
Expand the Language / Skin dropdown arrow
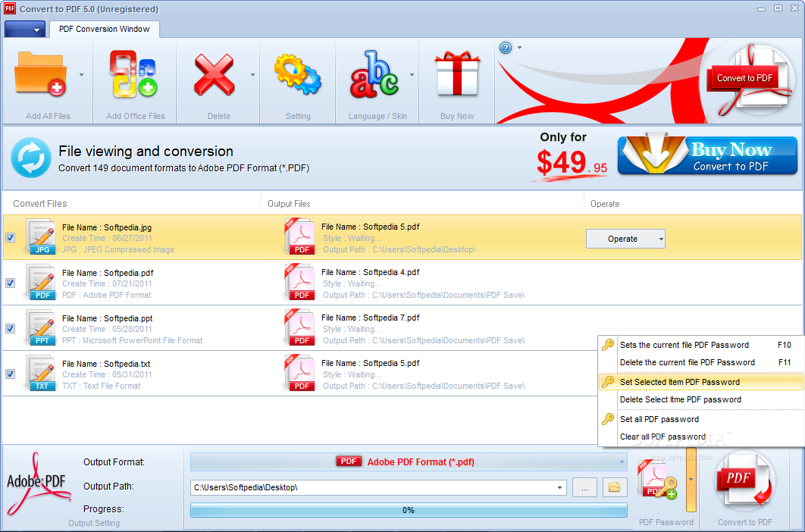412,75
